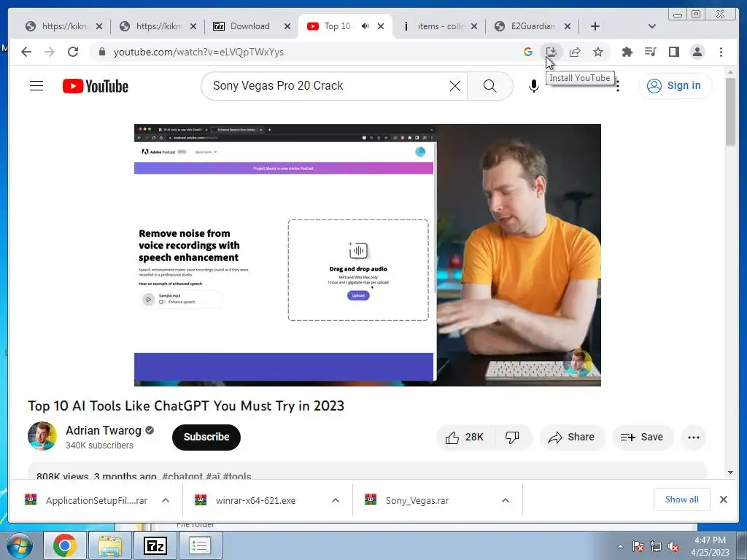Open a new browser tab
Screen dimensions: 747x560
click(595, 26)
